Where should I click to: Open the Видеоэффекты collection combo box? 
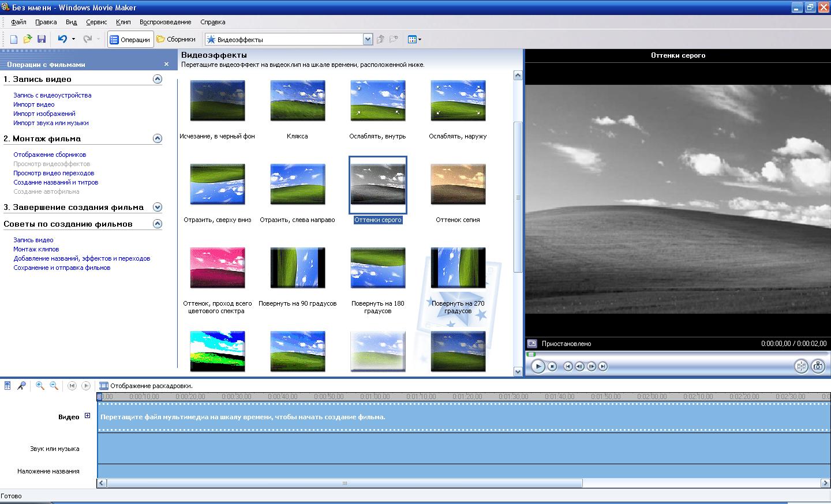[289, 40]
